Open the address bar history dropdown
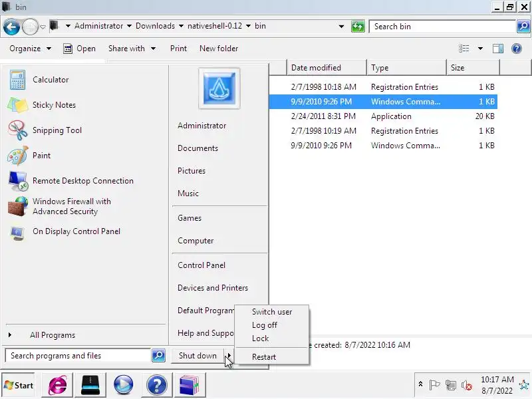 341,26
